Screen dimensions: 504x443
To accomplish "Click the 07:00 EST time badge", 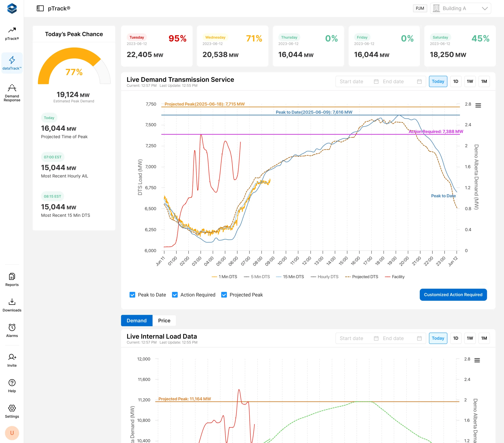I will pos(53,157).
